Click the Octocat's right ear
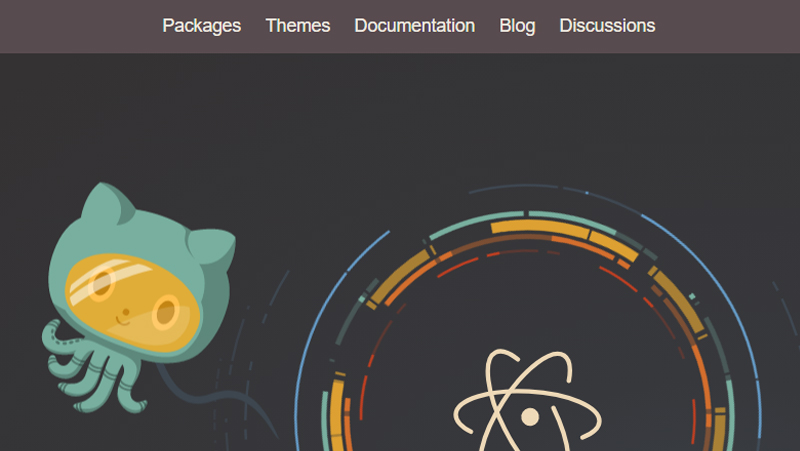The image size is (800, 451). [x=211, y=247]
